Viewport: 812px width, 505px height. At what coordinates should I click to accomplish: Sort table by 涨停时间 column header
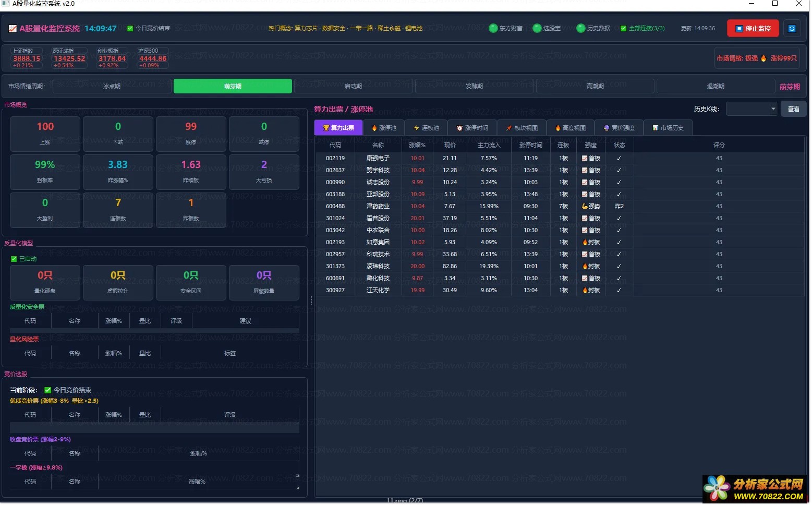pyautogui.click(x=531, y=145)
